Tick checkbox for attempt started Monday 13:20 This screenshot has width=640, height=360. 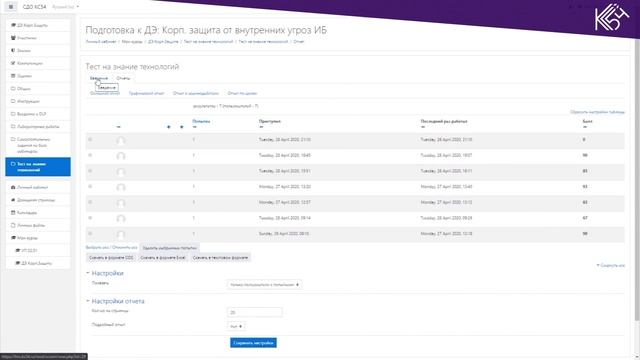pyautogui.click(x=90, y=187)
